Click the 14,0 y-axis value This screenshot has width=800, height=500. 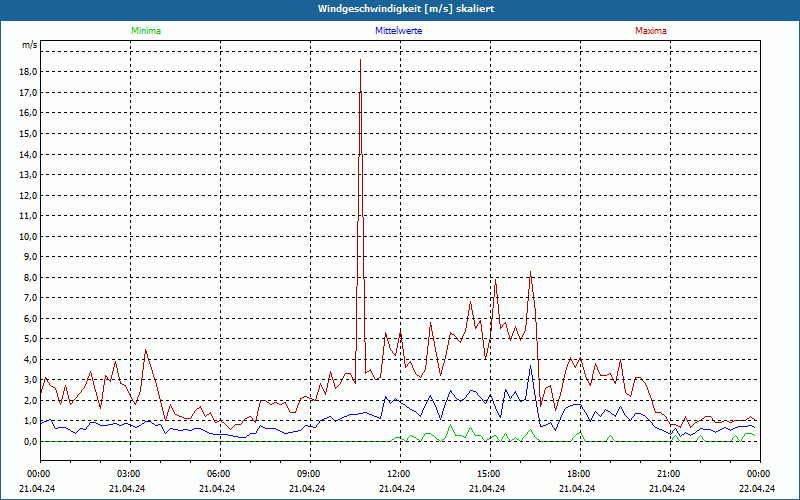coord(28,154)
